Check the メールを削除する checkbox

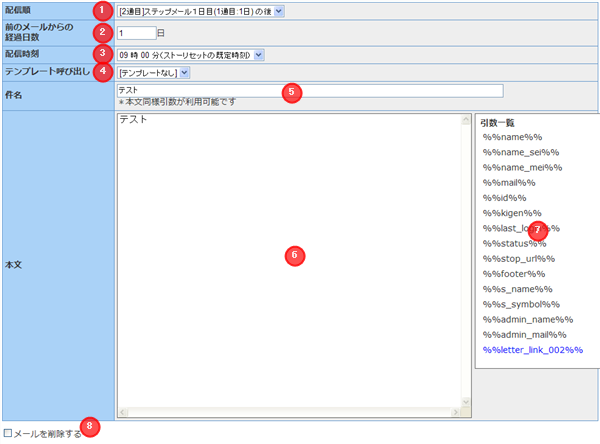[x=9, y=433]
